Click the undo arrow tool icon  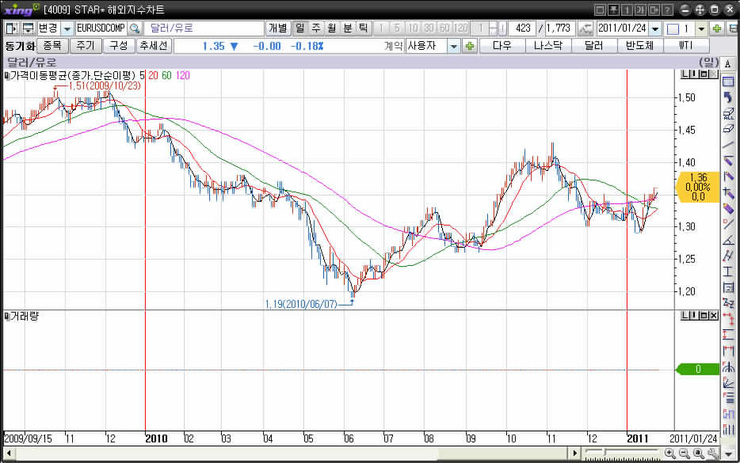728,97
